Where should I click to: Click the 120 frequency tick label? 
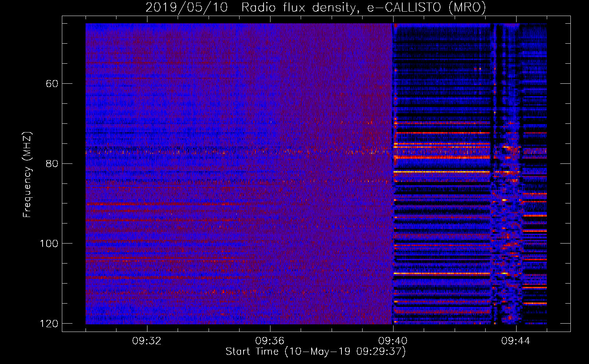pyautogui.click(x=49, y=324)
